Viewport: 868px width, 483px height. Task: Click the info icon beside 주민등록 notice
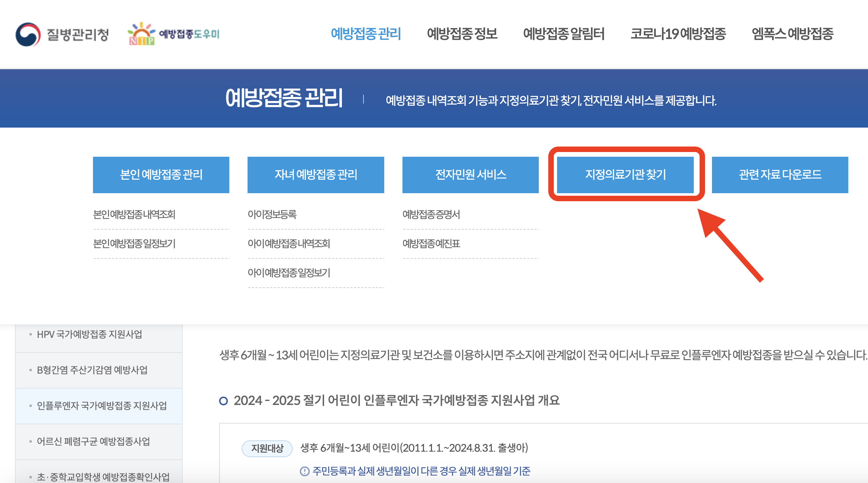305,471
